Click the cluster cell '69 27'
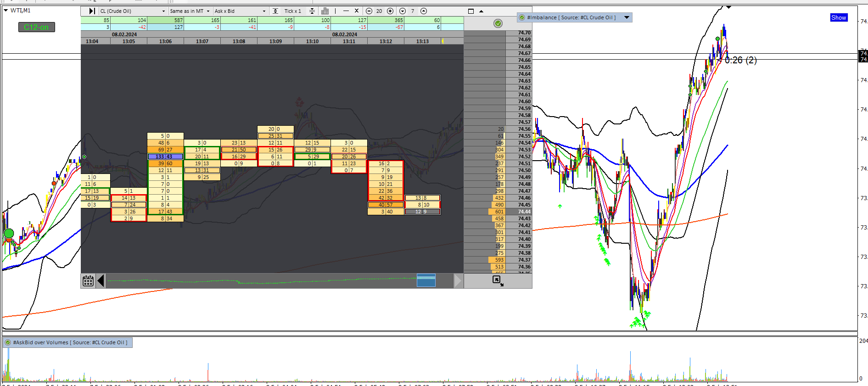868x386 pixels. tap(165, 150)
